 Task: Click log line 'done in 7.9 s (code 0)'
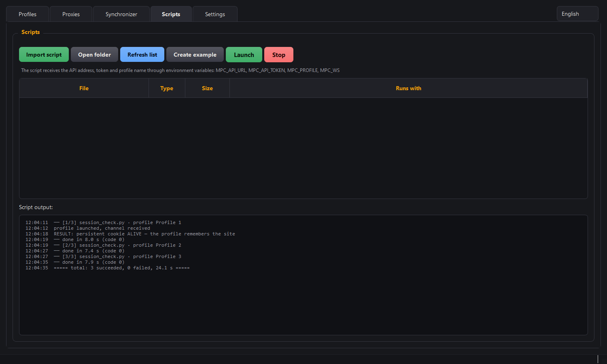tap(75, 262)
